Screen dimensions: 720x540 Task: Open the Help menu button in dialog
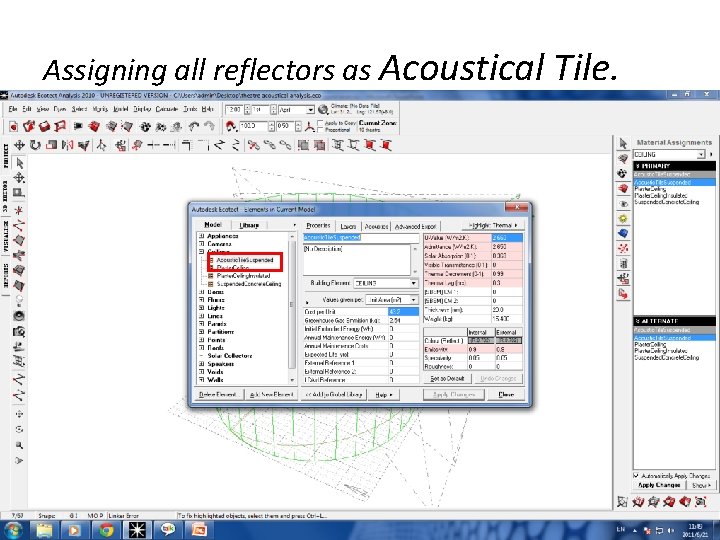[x=383, y=394]
